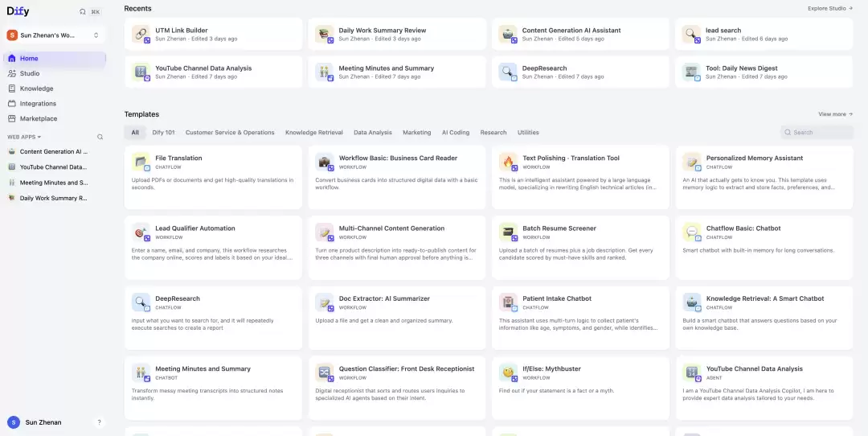The image size is (868, 436).
Task: Expand the Sun Zhenan's workspace switcher
Action: [x=55, y=35]
